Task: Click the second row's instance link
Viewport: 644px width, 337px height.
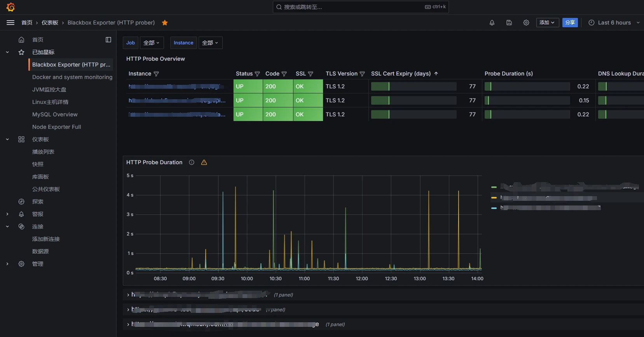Action: coord(177,100)
